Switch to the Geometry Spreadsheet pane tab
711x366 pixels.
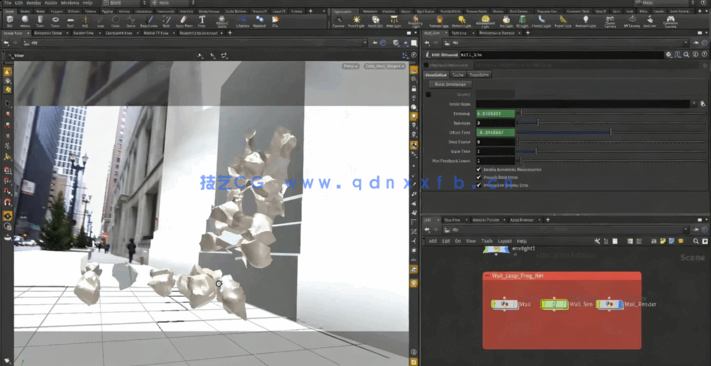click(197, 33)
